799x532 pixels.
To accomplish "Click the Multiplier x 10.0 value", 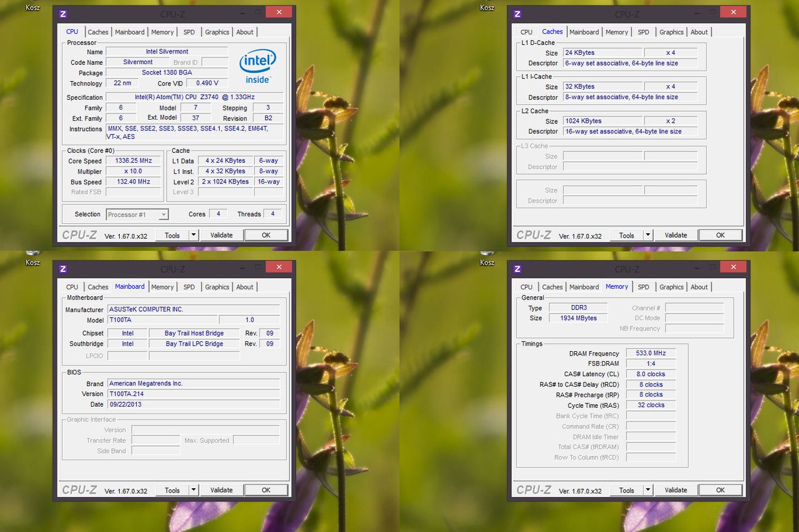I will click(x=133, y=172).
